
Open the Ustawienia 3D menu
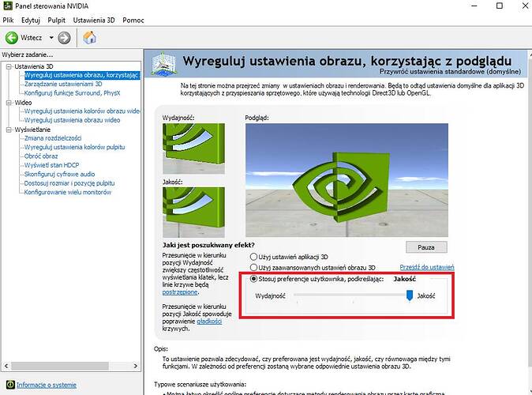coord(94,20)
